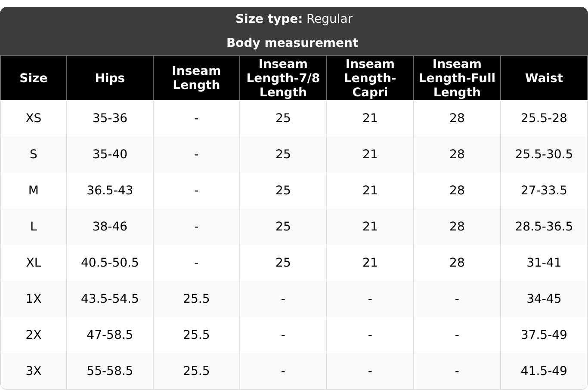Click waist value 41.5-49 for 3X

(544, 371)
